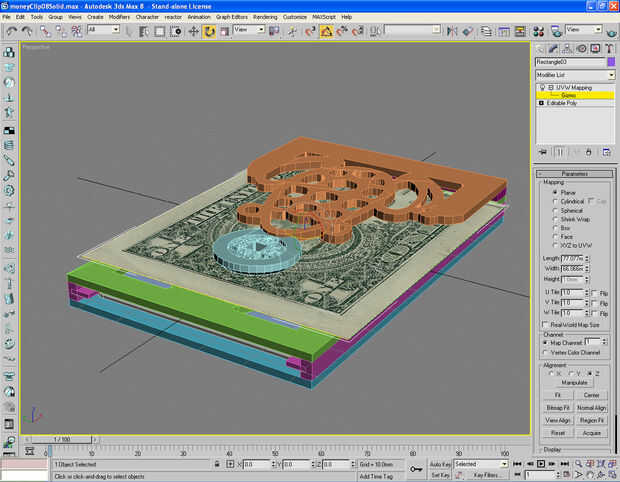Select Planar mapping radio button
620x482 pixels.
[x=555, y=193]
